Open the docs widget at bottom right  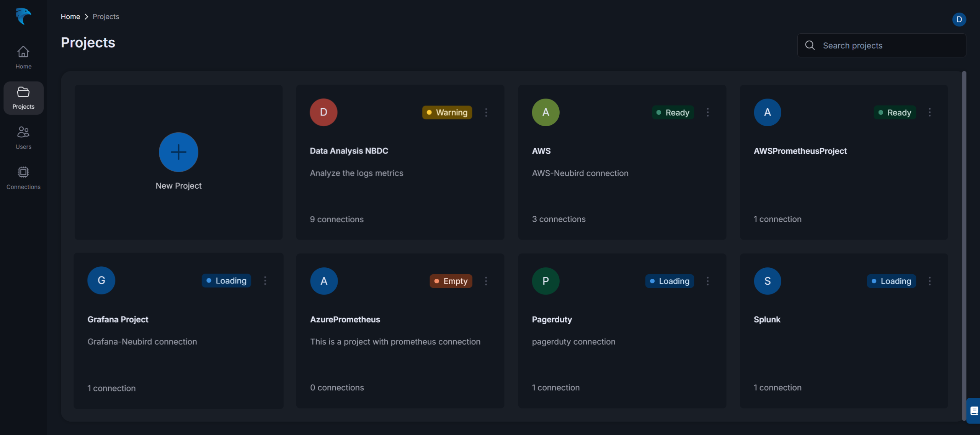pos(974,411)
